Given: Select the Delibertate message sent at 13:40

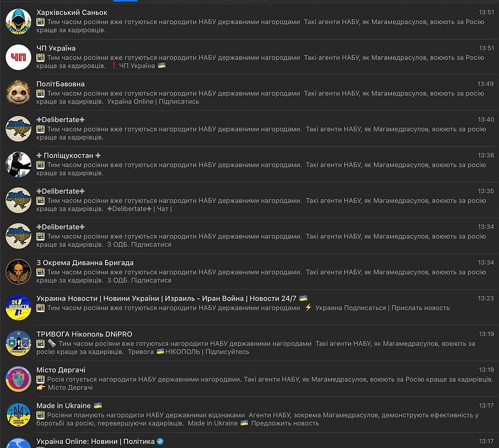Looking at the screenshot, I should tap(249, 129).
